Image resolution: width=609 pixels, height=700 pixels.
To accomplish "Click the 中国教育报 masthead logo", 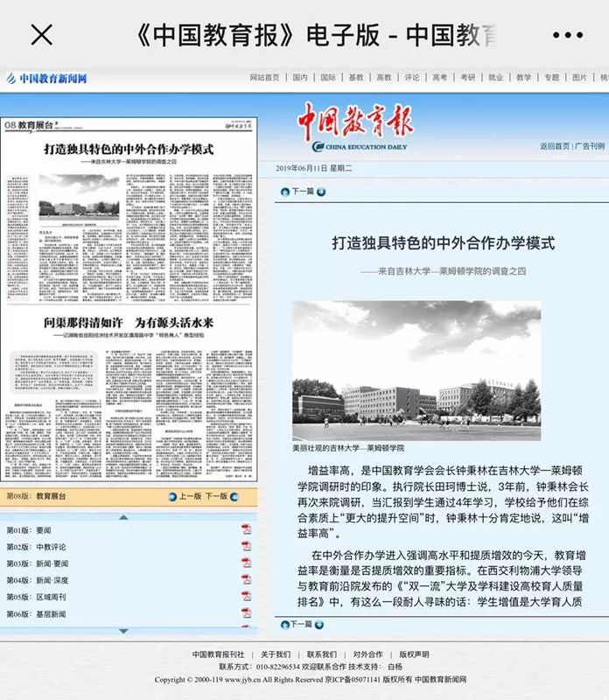I will pyautogui.click(x=356, y=127).
